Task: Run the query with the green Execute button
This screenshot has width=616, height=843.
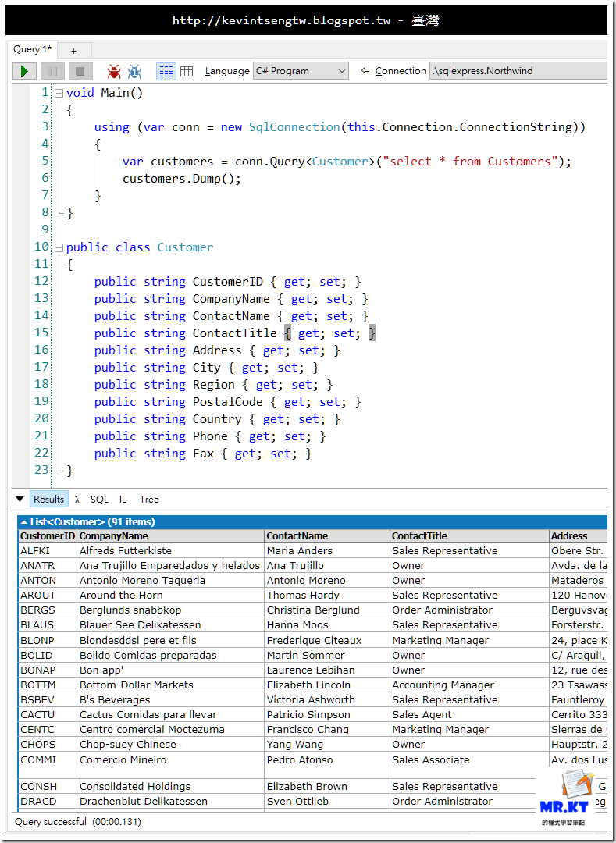Action: coord(24,71)
